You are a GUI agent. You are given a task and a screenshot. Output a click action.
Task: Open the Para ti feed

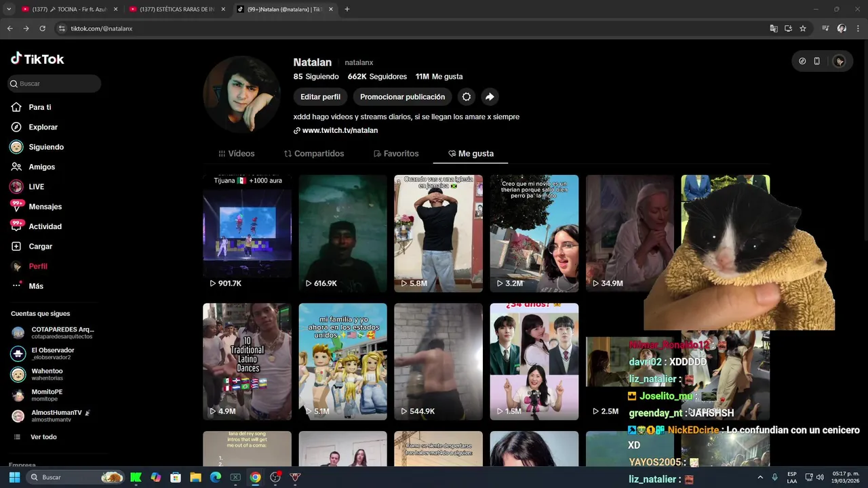39,107
